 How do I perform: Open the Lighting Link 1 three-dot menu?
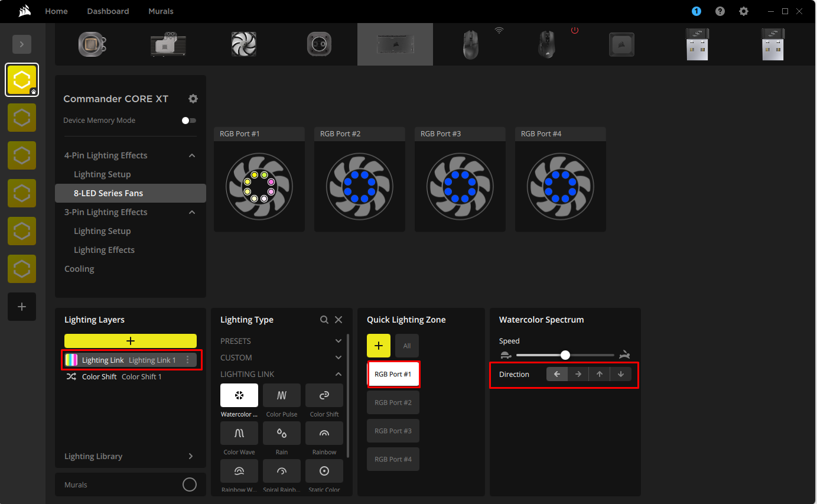point(188,360)
